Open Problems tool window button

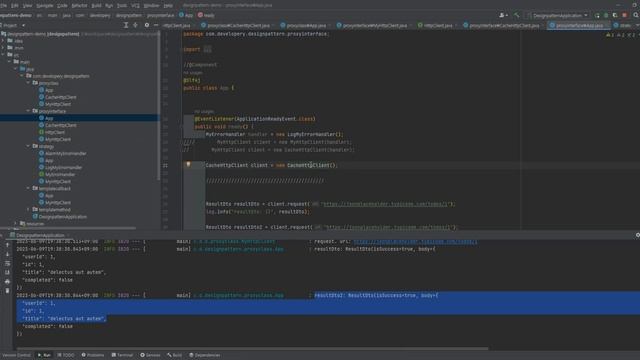(93, 355)
